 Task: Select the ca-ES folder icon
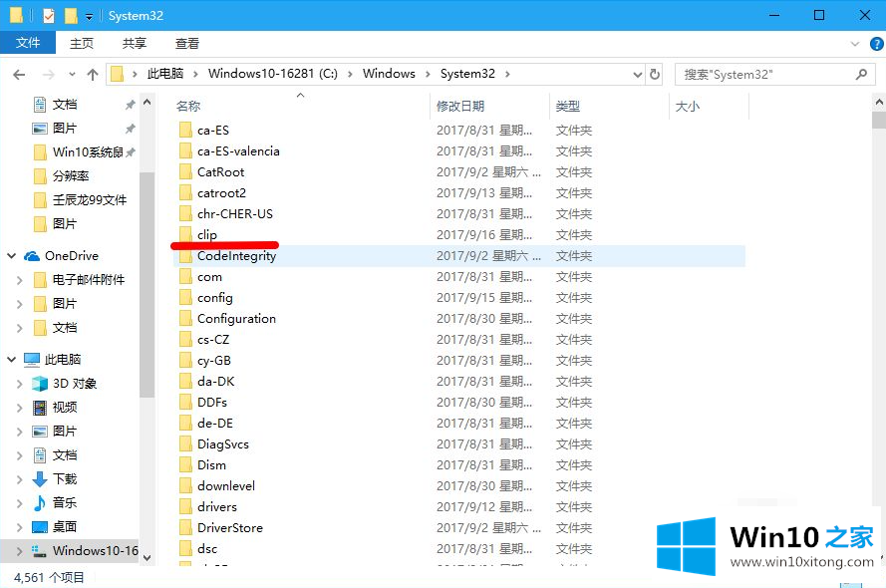185,130
